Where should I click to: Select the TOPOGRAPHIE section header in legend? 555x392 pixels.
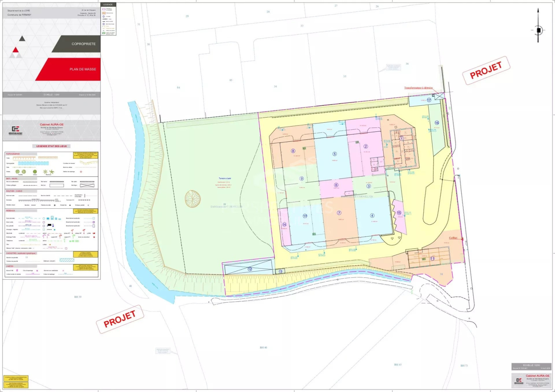tap(13, 154)
